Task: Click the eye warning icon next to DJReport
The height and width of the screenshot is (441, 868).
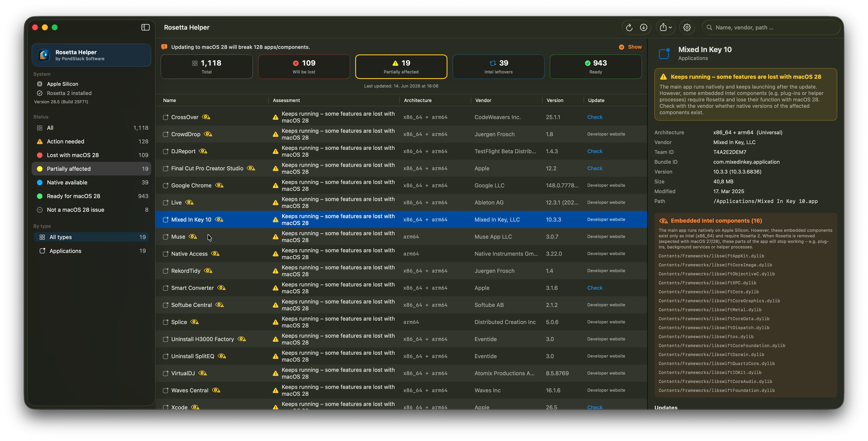Action: 203,151
